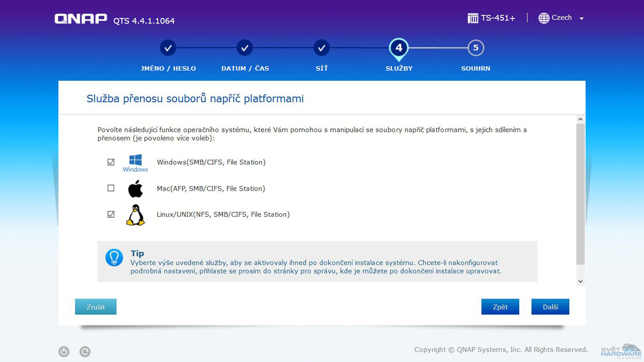Click the restart icon in bottom left
Image resolution: width=644 pixels, height=362 pixels.
click(x=85, y=351)
